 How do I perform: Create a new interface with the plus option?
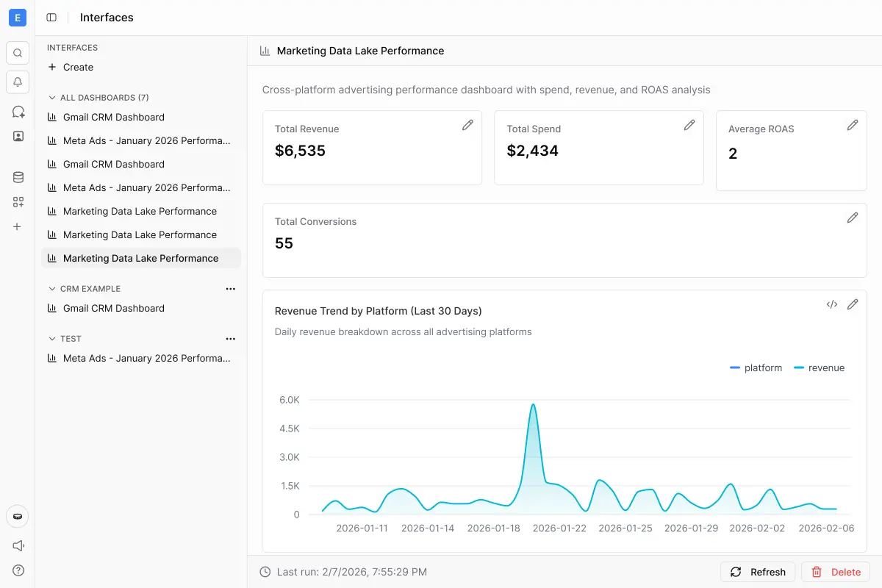click(x=71, y=67)
